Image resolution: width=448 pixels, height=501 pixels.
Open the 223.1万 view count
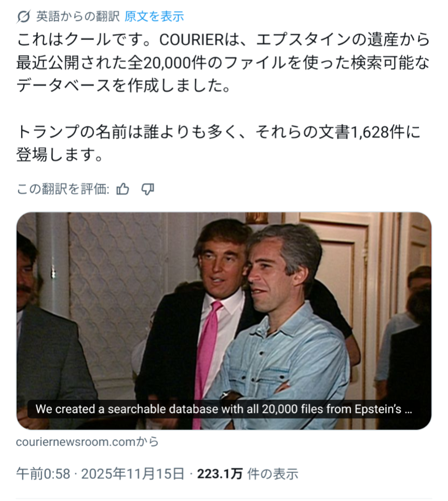tap(220, 473)
